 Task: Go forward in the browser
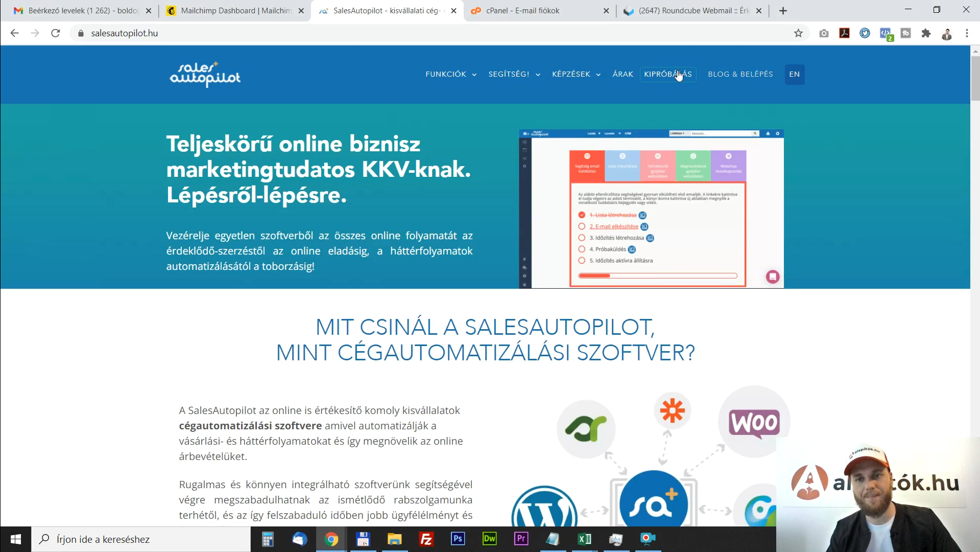click(35, 33)
